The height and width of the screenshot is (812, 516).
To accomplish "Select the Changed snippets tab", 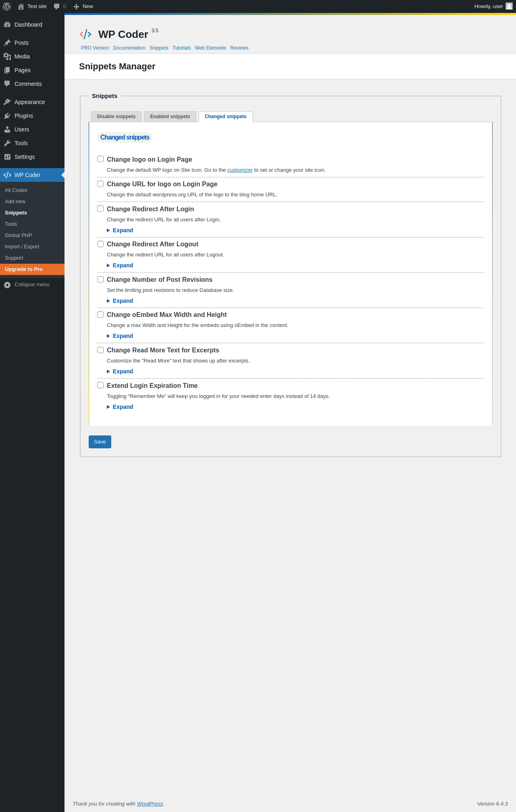I will tap(226, 117).
